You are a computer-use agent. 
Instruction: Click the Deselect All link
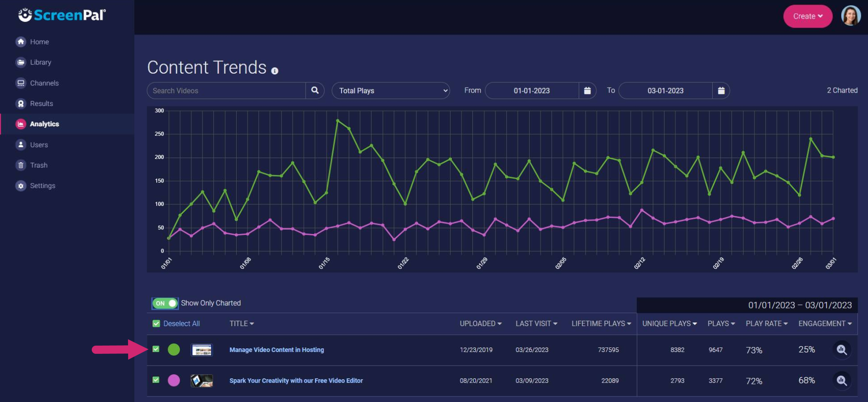coord(181,323)
